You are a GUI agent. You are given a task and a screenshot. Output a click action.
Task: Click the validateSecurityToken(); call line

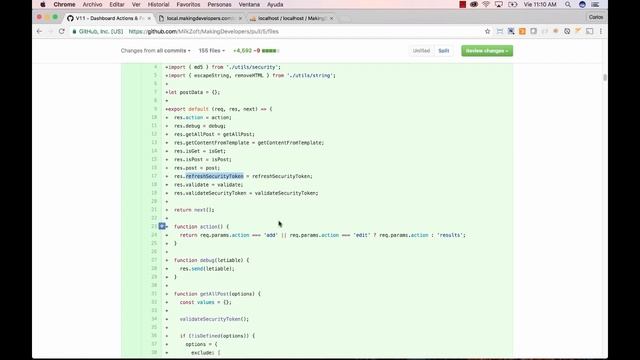214,319
